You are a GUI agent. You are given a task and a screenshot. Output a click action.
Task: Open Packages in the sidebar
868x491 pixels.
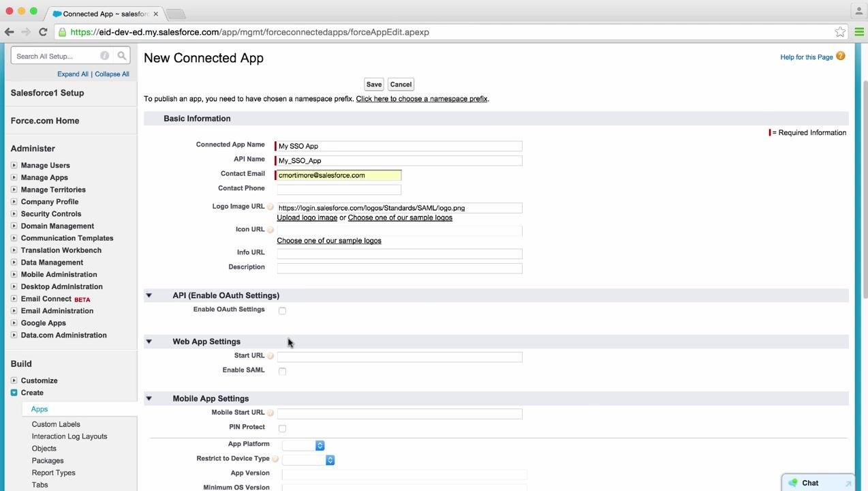pyautogui.click(x=48, y=461)
